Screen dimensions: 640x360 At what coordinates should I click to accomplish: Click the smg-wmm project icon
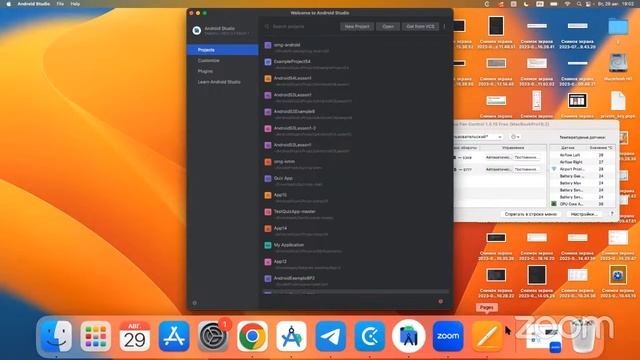[x=268, y=162]
